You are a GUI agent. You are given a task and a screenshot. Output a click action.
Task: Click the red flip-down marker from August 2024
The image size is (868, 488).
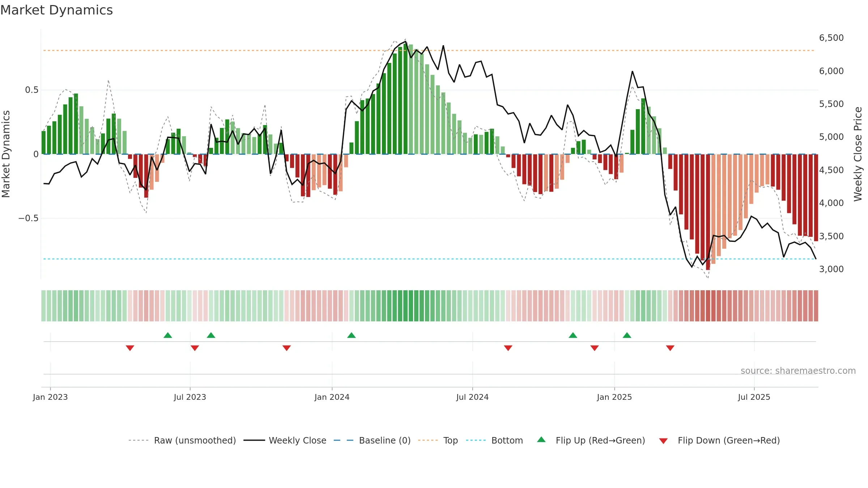click(508, 348)
